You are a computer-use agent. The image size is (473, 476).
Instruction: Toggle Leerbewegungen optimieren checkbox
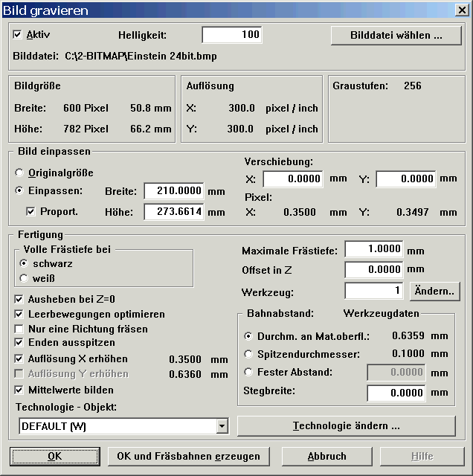pyautogui.click(x=19, y=314)
